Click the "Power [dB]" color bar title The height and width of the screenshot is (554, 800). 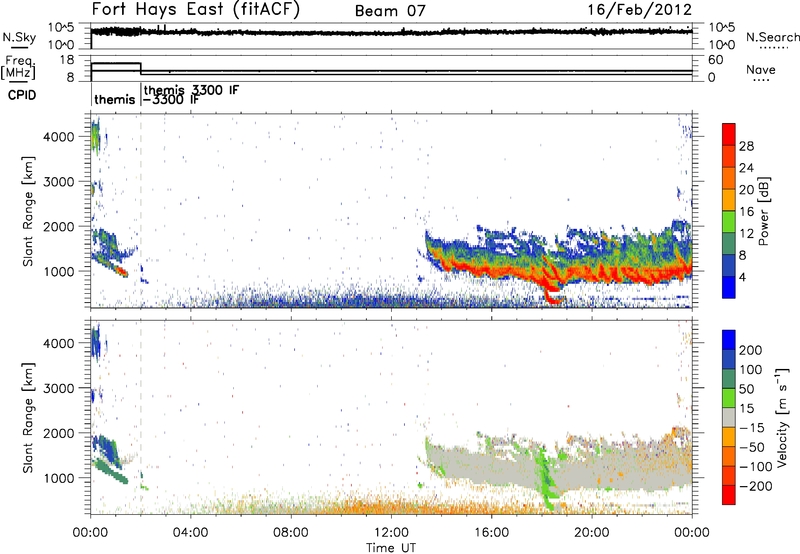tap(763, 211)
